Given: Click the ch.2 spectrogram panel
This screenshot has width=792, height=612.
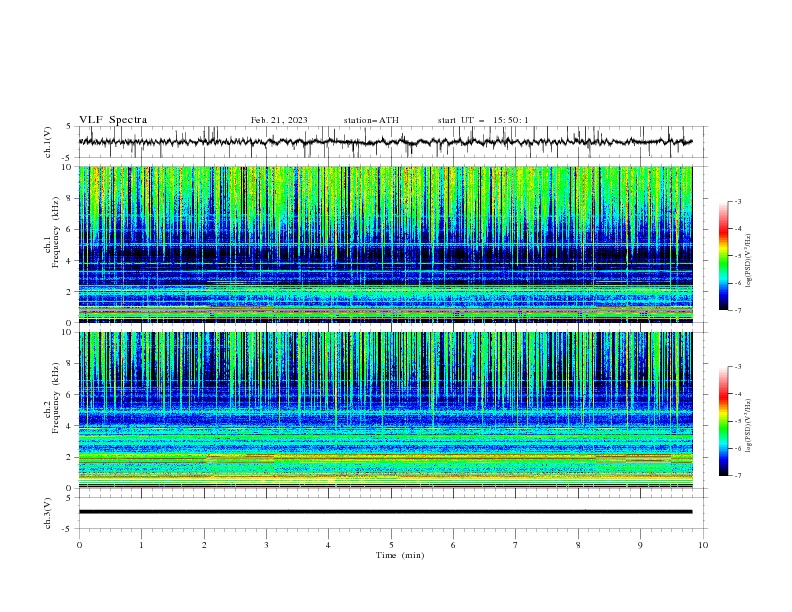Looking at the screenshot, I should 385,410.
